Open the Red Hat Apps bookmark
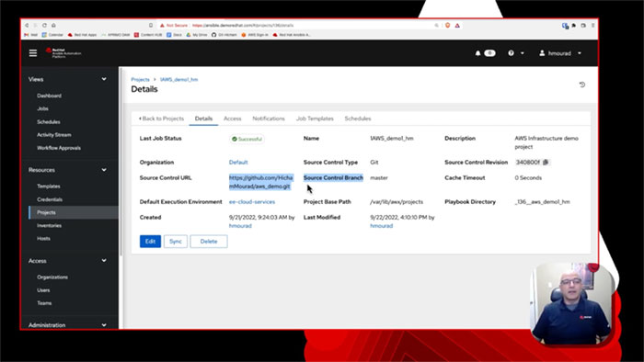Screen dimensions: 644x362 click(x=82, y=35)
